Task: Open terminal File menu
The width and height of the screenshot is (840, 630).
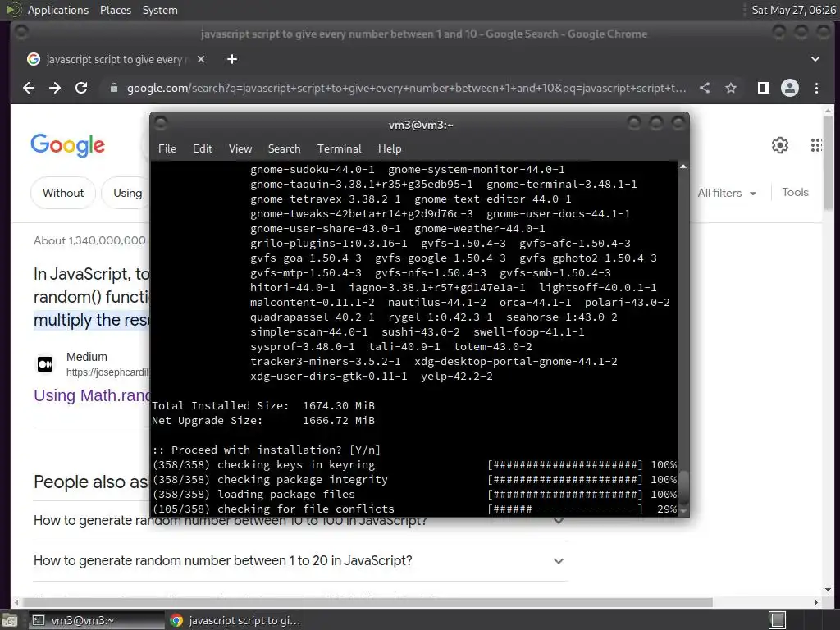Action: tap(167, 148)
